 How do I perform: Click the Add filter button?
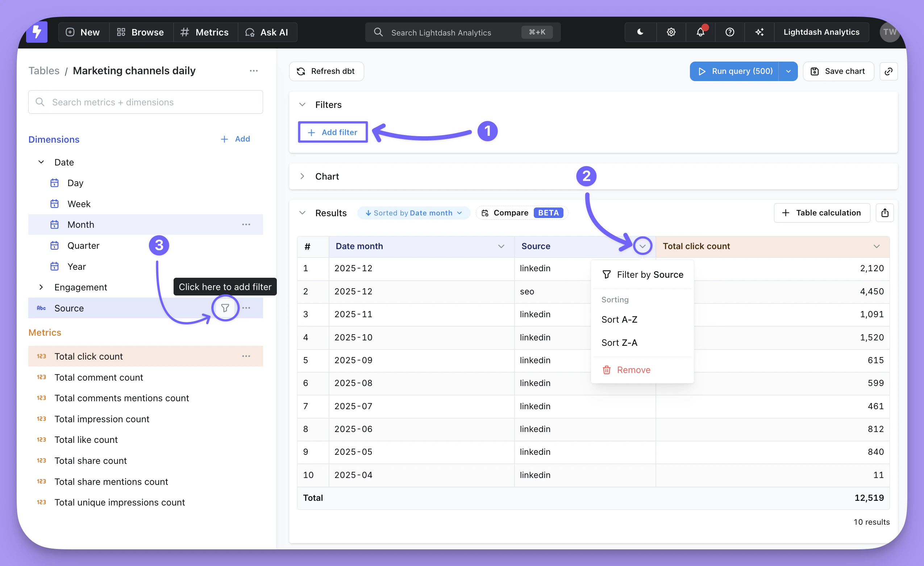click(333, 132)
